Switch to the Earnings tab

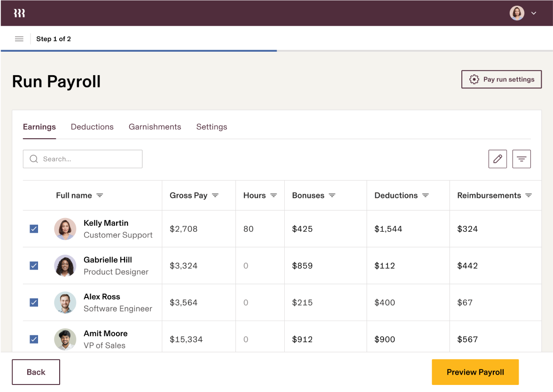pos(39,127)
